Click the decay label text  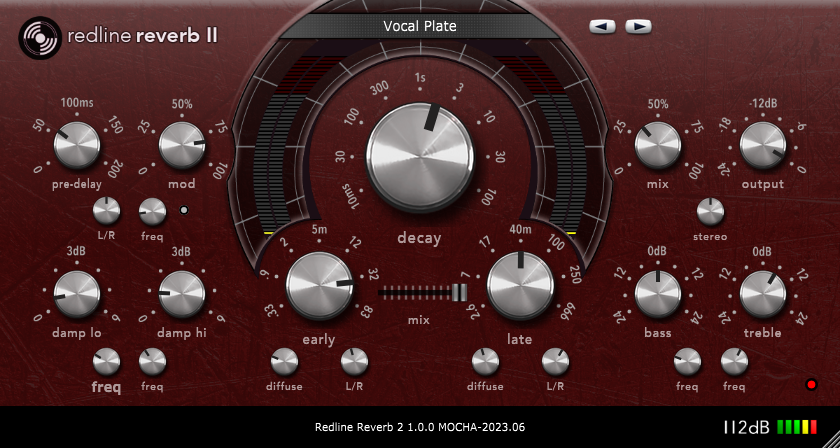click(x=419, y=238)
